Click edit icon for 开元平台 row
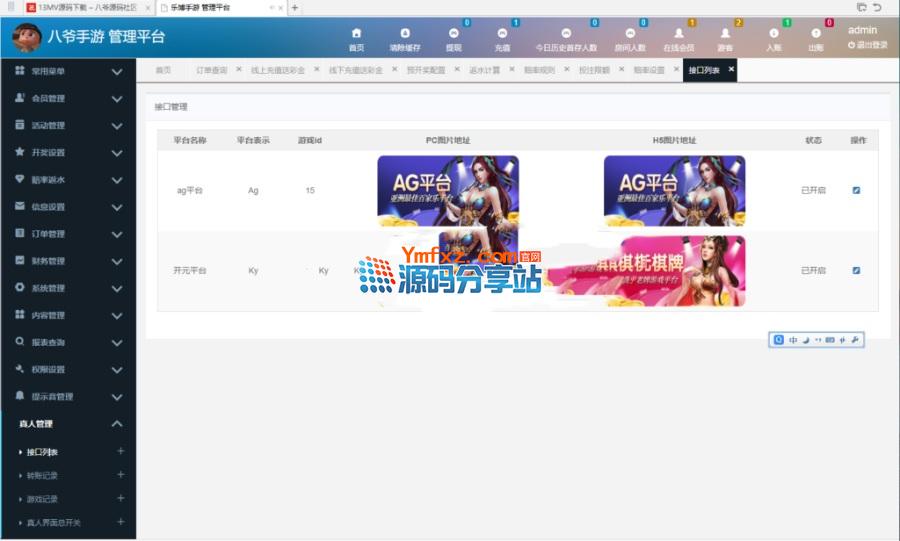The height and width of the screenshot is (541, 900). click(856, 270)
